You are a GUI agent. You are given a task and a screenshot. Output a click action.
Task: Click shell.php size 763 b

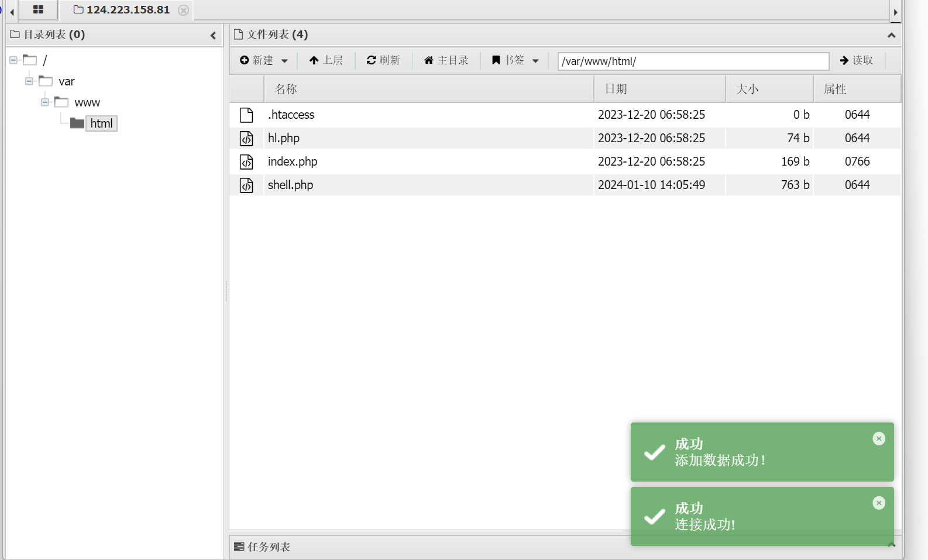click(x=795, y=185)
